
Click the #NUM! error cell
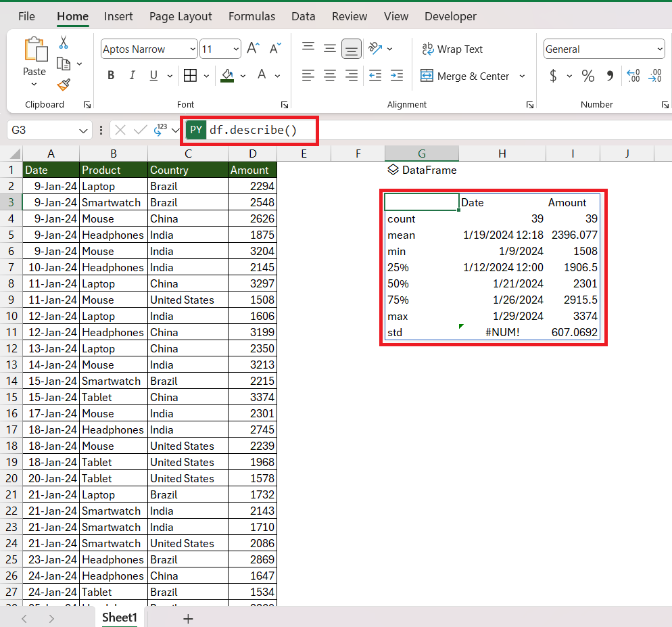pos(502,332)
